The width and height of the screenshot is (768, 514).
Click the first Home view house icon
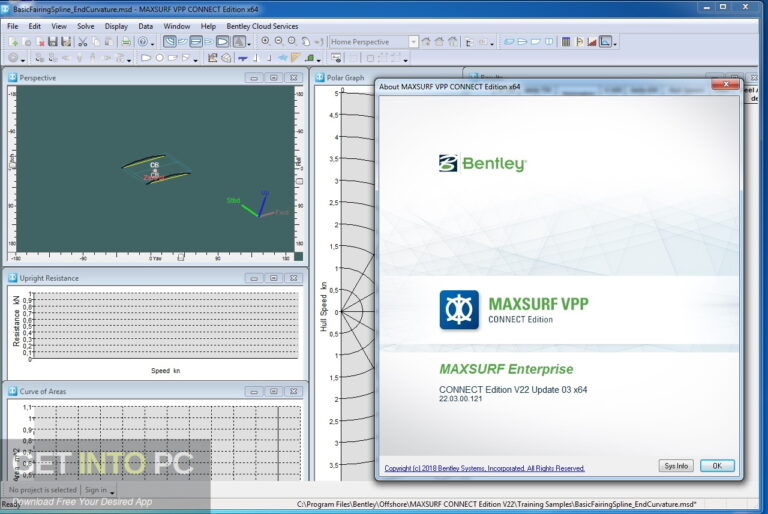click(426, 42)
